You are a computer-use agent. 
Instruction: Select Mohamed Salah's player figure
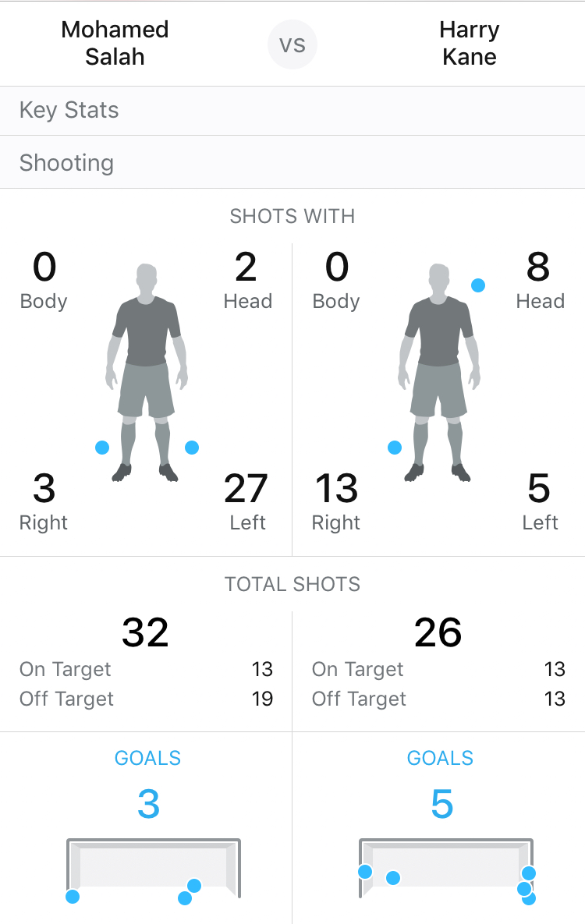click(x=147, y=373)
